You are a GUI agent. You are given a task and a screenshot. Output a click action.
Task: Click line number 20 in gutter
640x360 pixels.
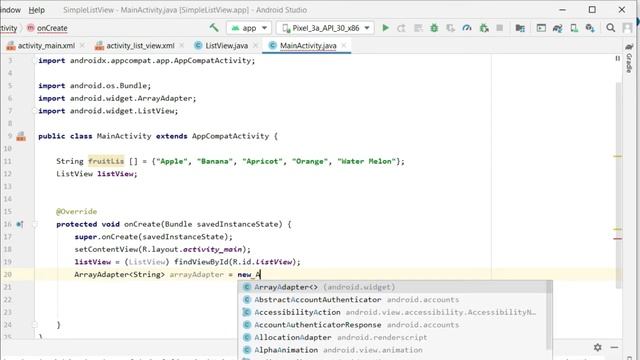(x=8, y=274)
